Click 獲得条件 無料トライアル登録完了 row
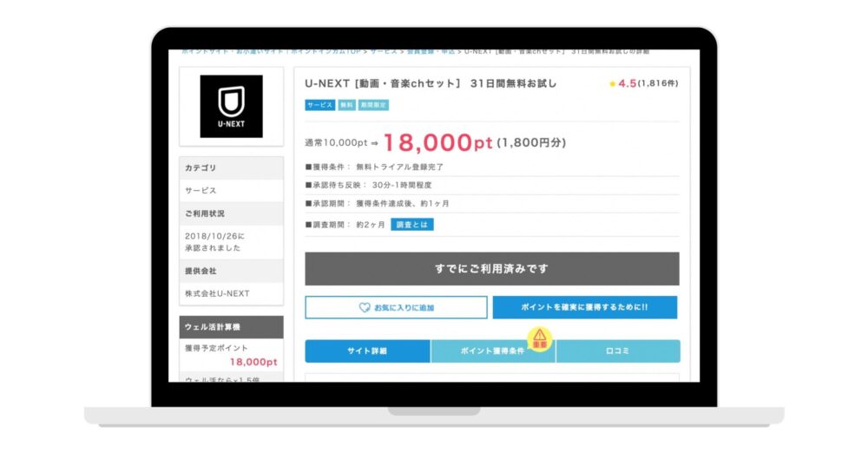The height and width of the screenshot is (452, 868). pos(491,167)
